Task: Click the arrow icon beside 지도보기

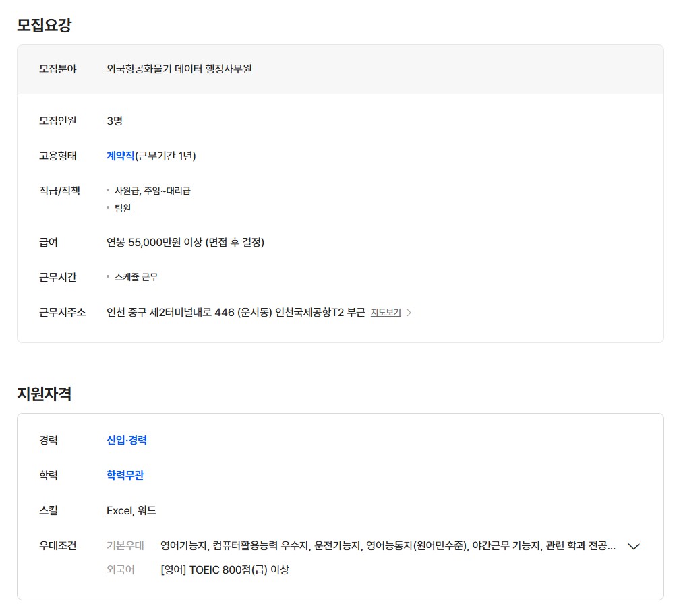Action: [409, 313]
